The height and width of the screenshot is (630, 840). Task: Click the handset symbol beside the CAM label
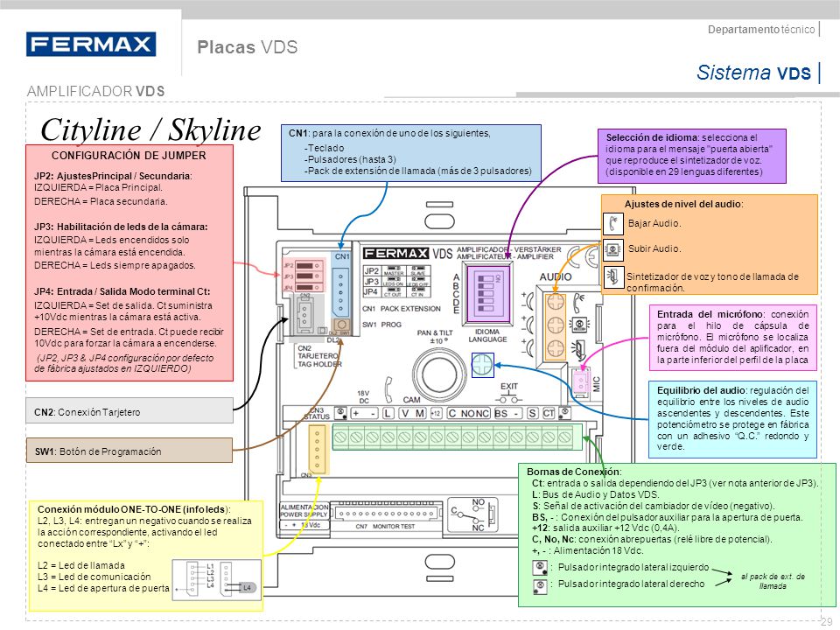pyautogui.click(x=388, y=389)
